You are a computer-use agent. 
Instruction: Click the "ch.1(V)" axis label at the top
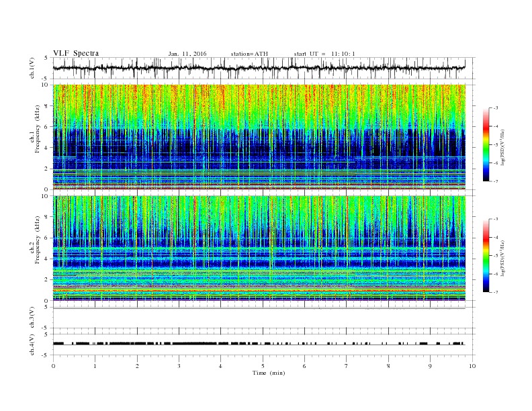(x=32, y=68)
